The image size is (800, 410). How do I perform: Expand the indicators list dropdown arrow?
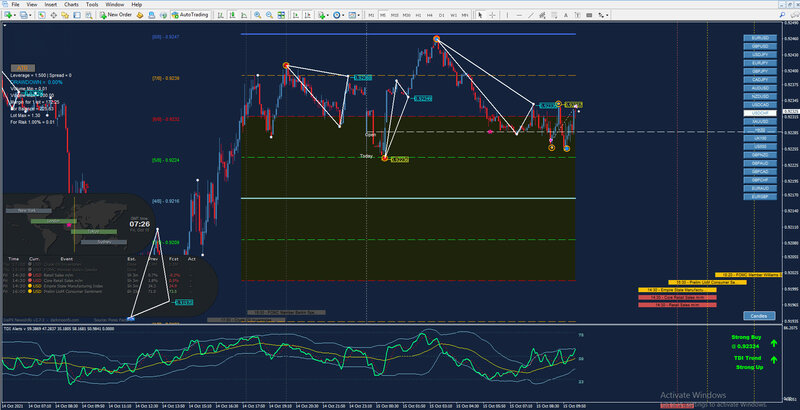click(x=328, y=15)
